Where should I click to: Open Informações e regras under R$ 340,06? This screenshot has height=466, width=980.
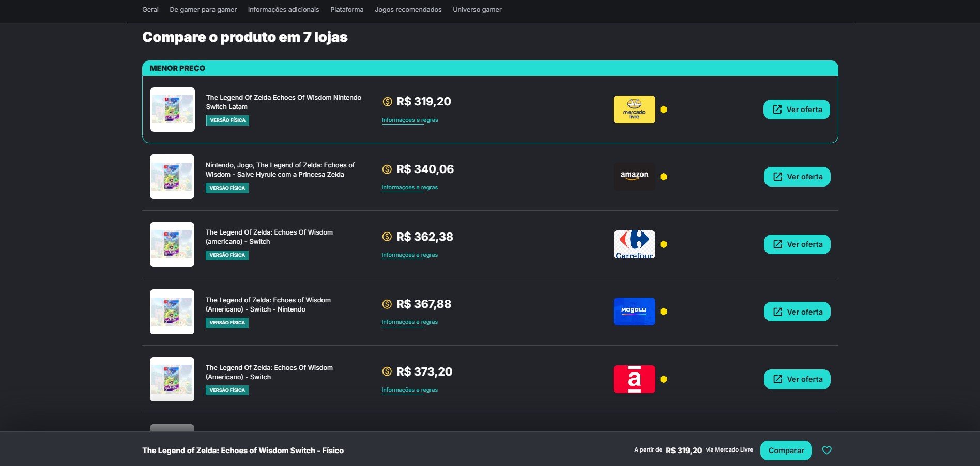click(x=410, y=188)
